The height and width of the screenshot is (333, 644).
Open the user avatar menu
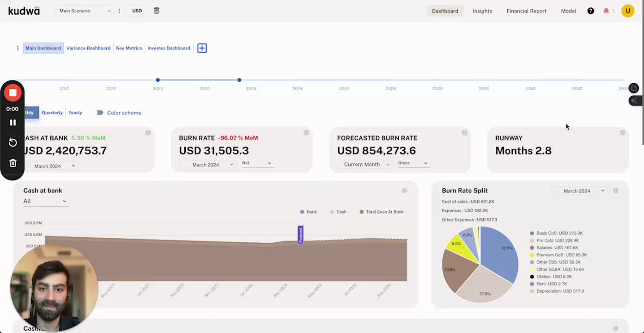point(627,11)
